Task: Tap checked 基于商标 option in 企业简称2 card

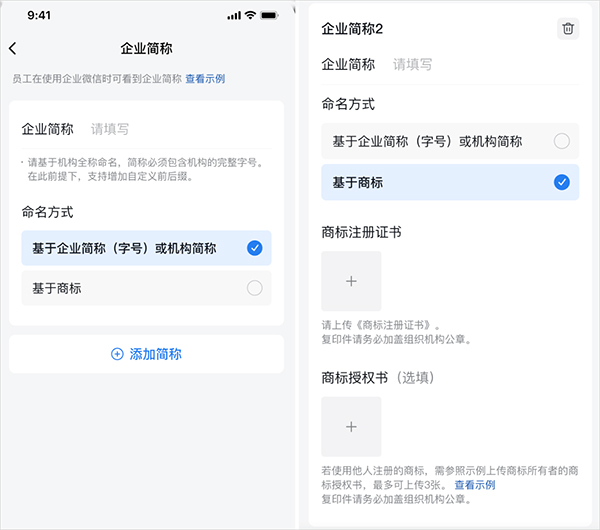Action: click(x=450, y=182)
